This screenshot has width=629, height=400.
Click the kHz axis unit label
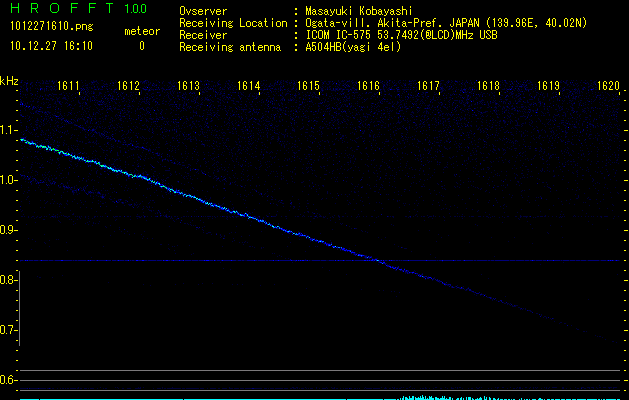click(x=9, y=81)
